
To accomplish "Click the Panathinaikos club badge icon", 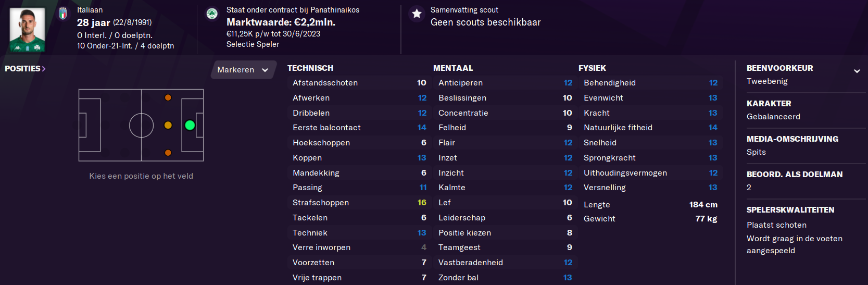I will tap(212, 14).
